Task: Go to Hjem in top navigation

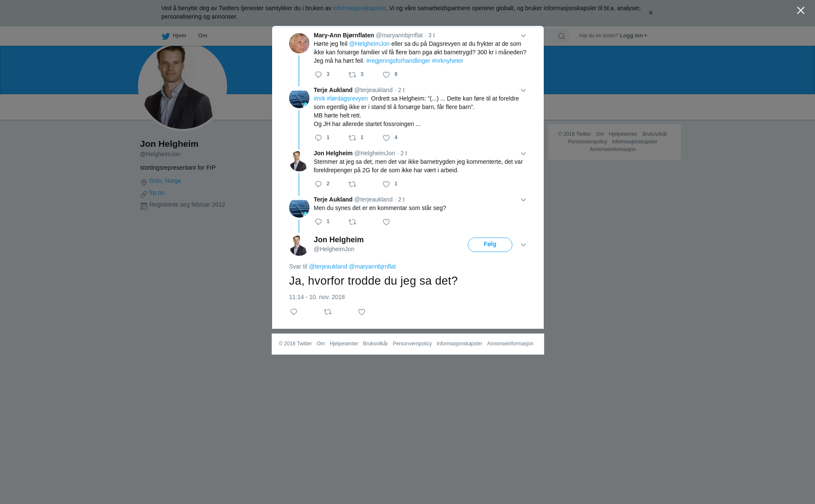Action: click(x=174, y=36)
